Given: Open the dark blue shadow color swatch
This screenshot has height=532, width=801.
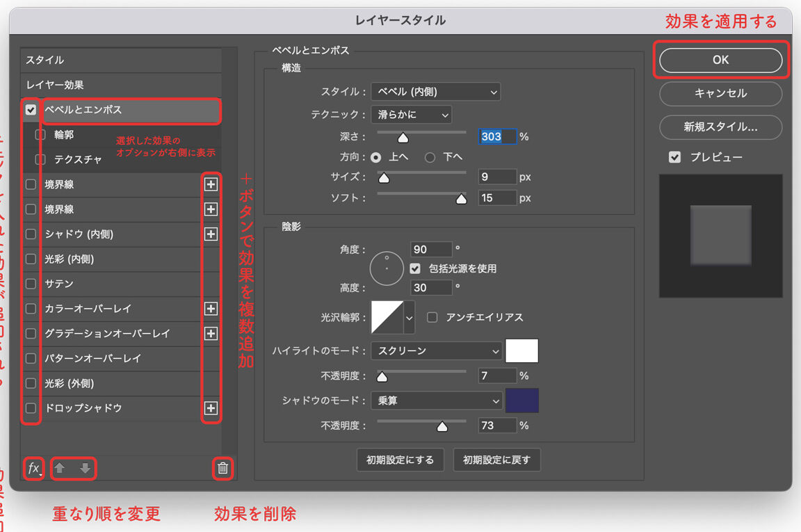Looking at the screenshot, I should pos(521,400).
